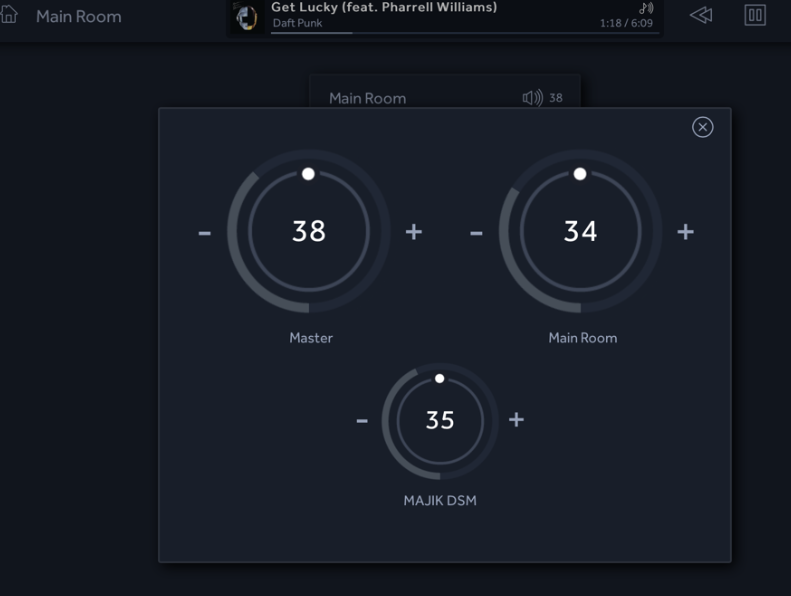Viewport: 791px width, 596px height.
Task: Increase MAJIK DSM volume with plus
Action: (x=516, y=419)
